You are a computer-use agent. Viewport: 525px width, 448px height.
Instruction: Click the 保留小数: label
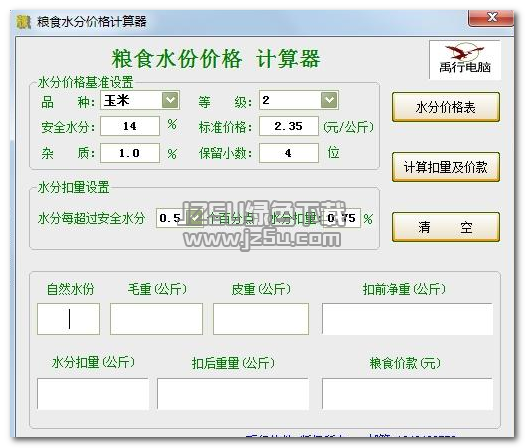[226, 153]
